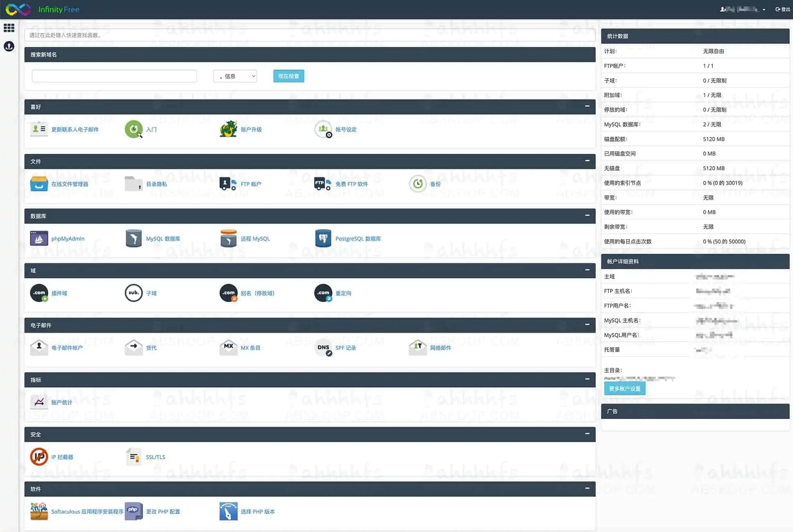Screen dimensions: 793x532
Task: Open the user account menu in header
Action: tap(743, 9)
